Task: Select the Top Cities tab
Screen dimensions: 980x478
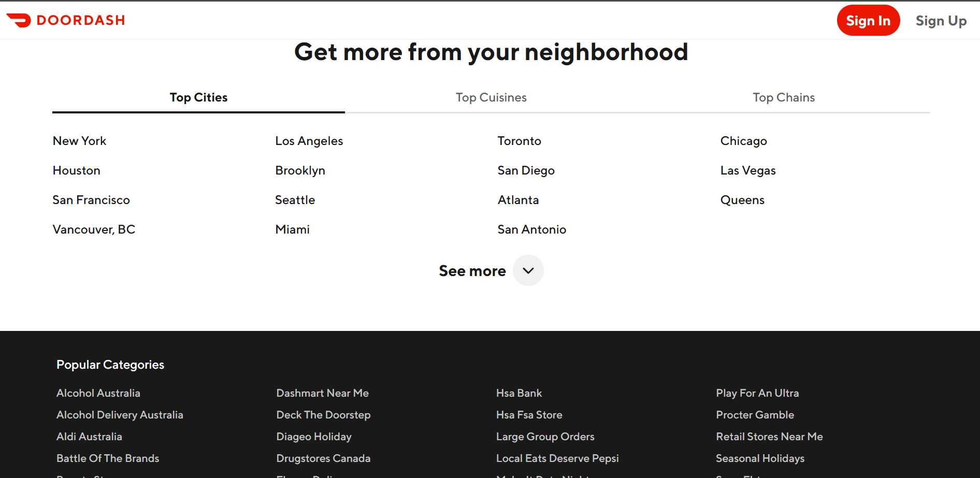Action: (x=198, y=97)
